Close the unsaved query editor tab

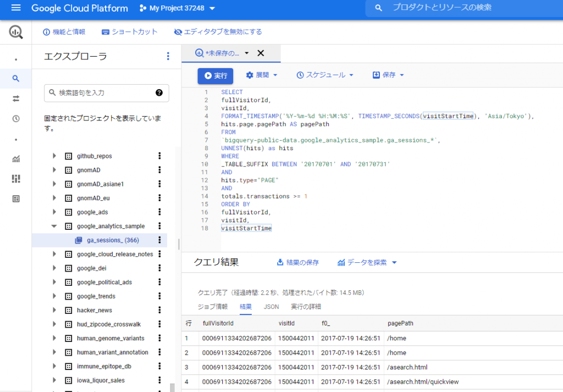coord(261,53)
